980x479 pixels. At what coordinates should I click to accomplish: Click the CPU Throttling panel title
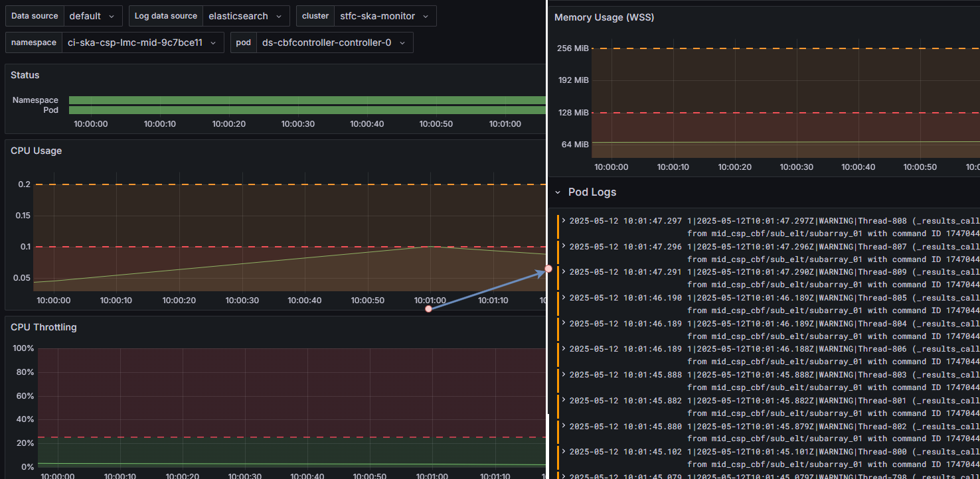pos(44,327)
